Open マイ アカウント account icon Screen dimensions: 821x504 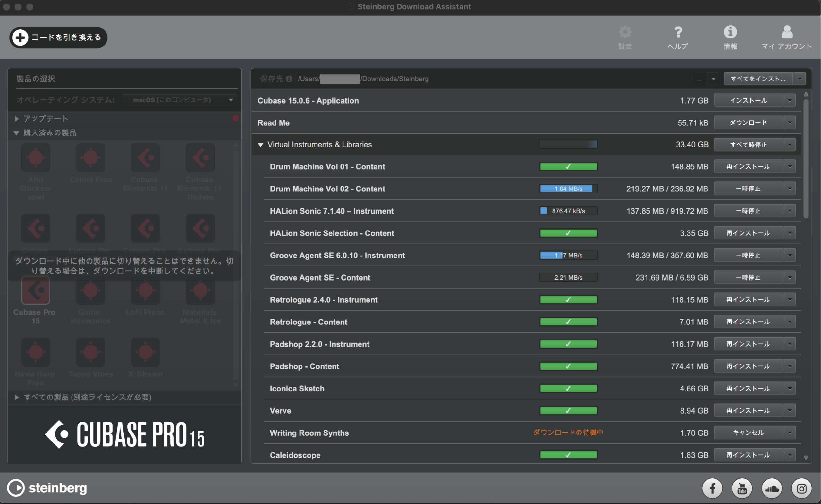pos(787,32)
